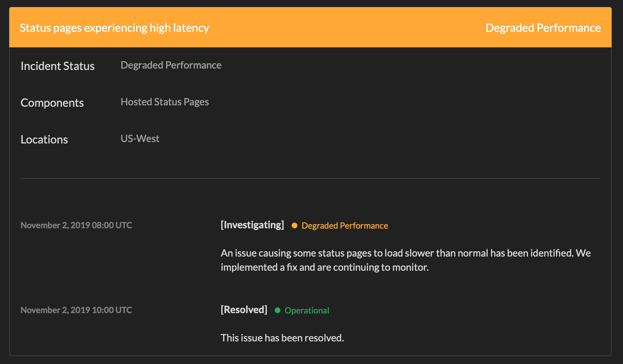This screenshot has height=364, width=623.
Task: Click the Components label
Action: click(x=52, y=103)
